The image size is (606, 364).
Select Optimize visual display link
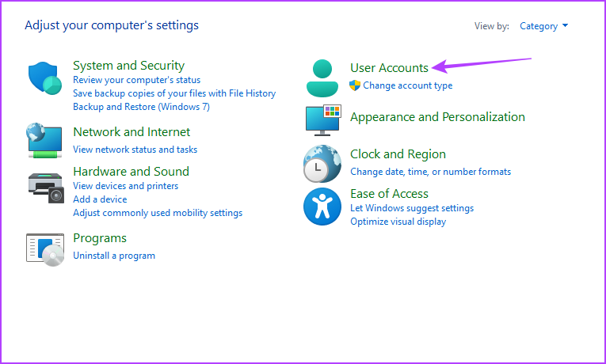(x=398, y=222)
